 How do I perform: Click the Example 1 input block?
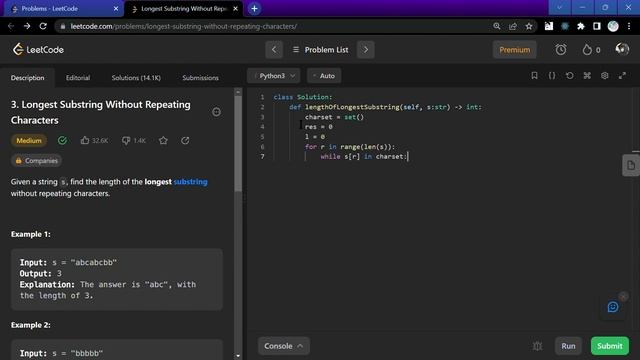point(117,279)
